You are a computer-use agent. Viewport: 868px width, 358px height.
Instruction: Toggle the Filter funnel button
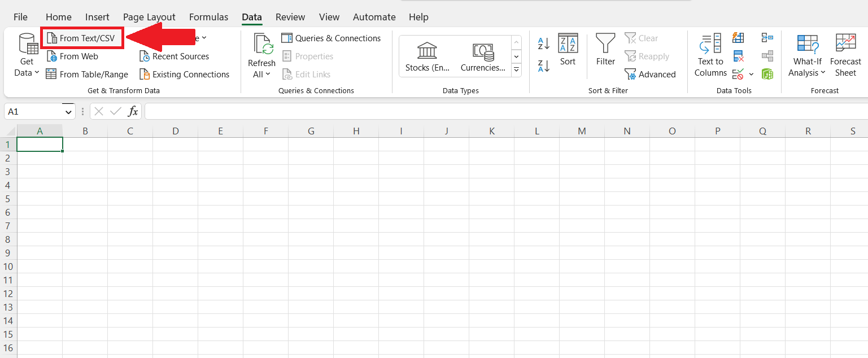pyautogui.click(x=605, y=50)
